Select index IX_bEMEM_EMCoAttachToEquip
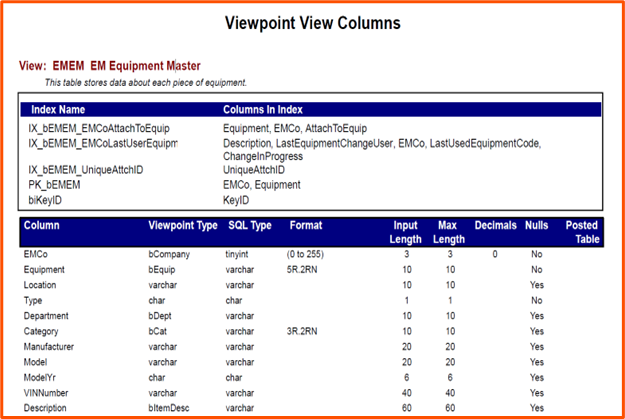This screenshot has width=625, height=419. coord(99,128)
